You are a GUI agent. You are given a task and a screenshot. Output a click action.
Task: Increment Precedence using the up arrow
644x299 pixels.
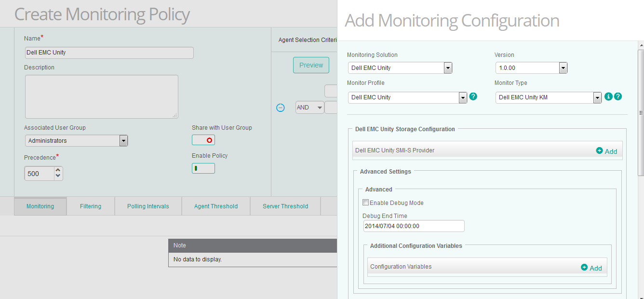pos(58,170)
